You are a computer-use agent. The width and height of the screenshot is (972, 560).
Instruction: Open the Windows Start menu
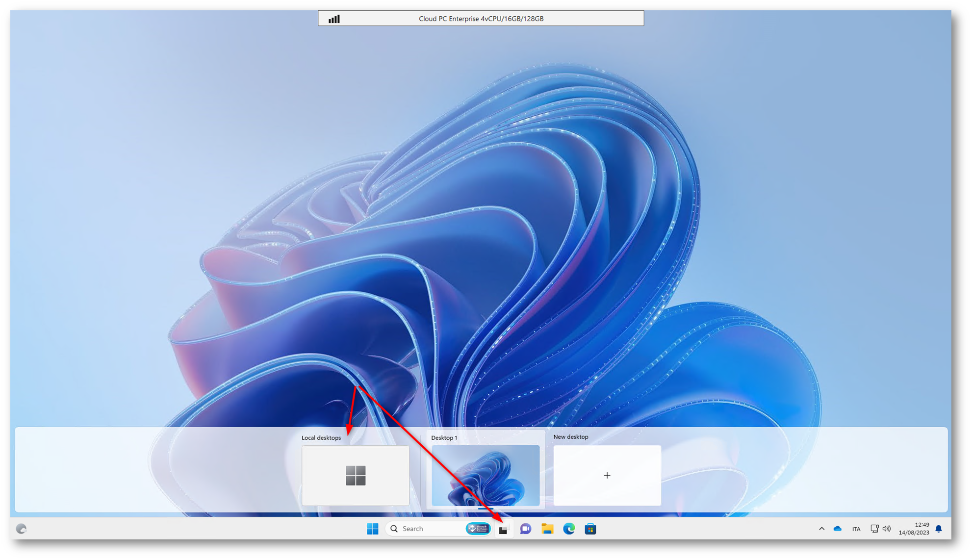(372, 529)
